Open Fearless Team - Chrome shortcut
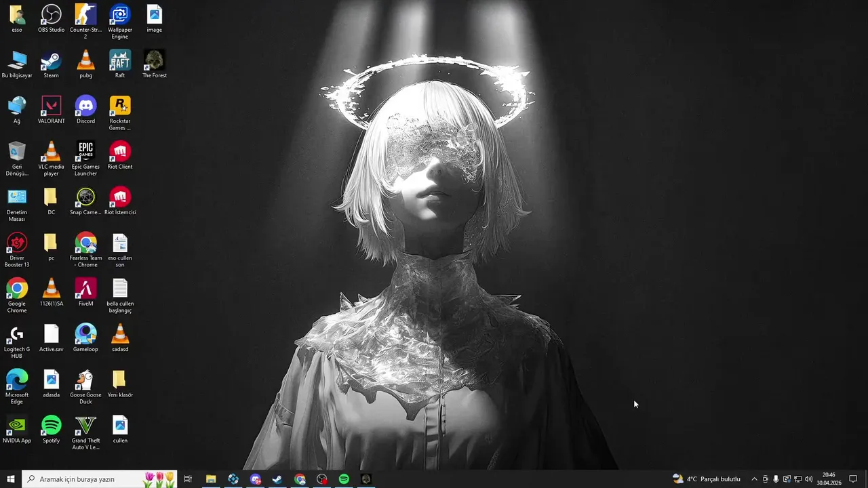The width and height of the screenshot is (868, 488). pos(85,249)
